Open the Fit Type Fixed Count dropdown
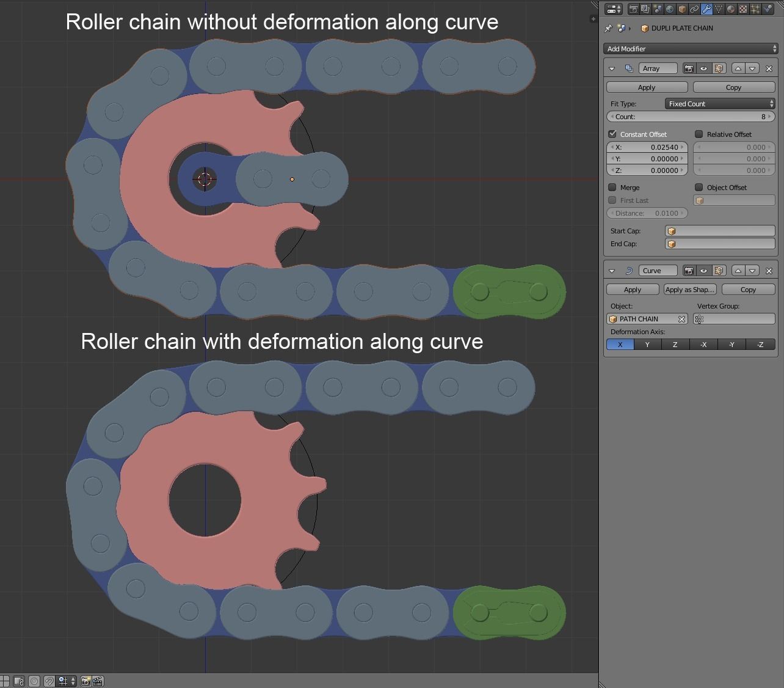Screen dimensions: 784x688 click(x=720, y=104)
